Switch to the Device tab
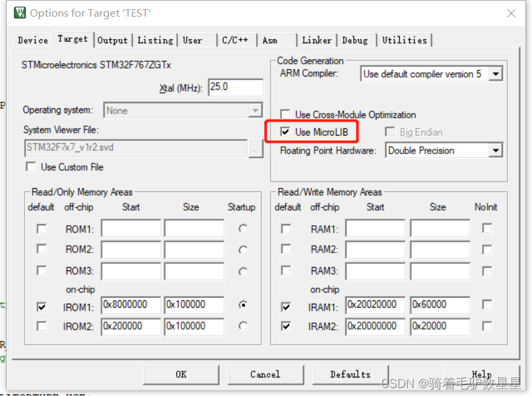The width and height of the screenshot is (532, 396). coord(33,41)
